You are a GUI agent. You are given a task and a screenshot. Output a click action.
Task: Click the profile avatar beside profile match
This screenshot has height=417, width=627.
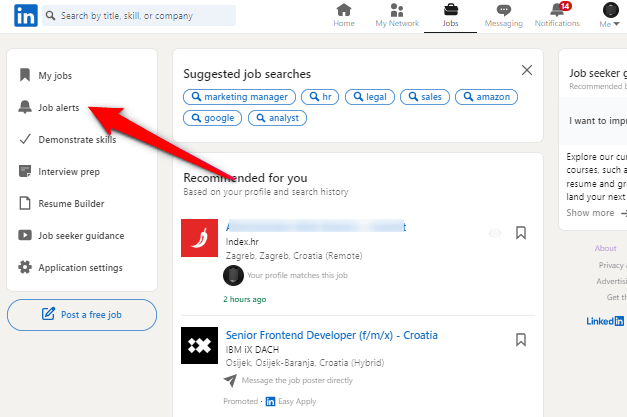click(234, 275)
